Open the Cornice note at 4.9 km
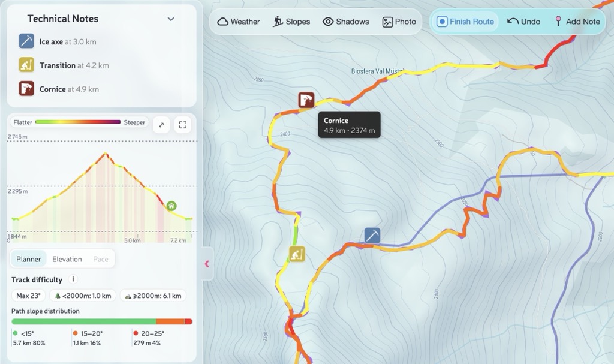Image resolution: width=614 pixels, height=364 pixels. click(x=68, y=89)
